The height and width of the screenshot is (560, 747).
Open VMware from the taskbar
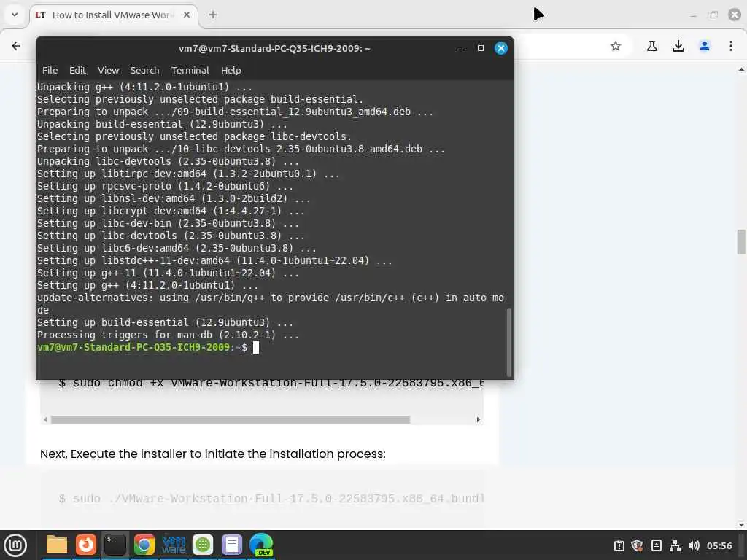[174, 545]
